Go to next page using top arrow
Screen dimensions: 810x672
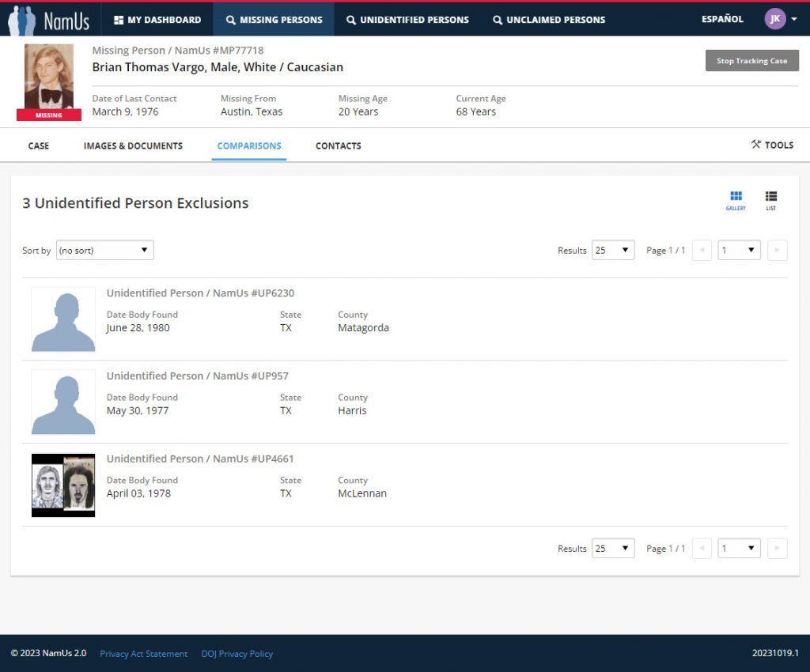[x=777, y=251]
